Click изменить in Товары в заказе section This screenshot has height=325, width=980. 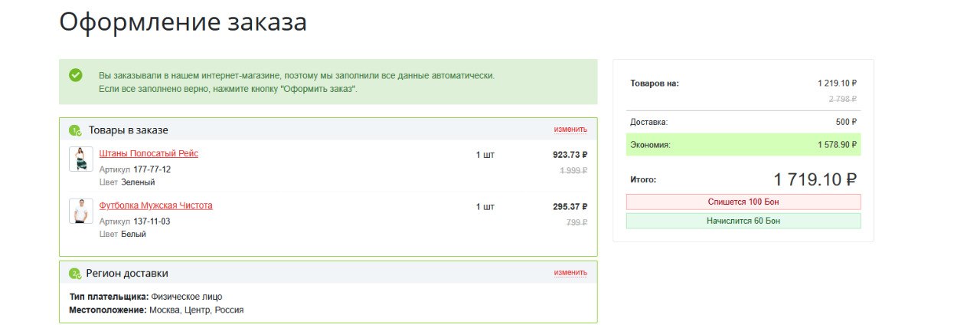(x=570, y=130)
